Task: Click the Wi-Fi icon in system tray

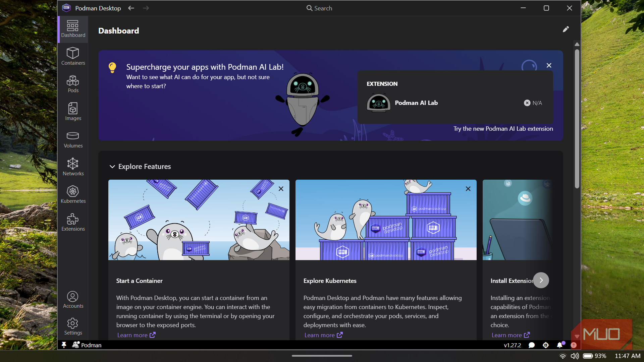Action: tap(563, 356)
